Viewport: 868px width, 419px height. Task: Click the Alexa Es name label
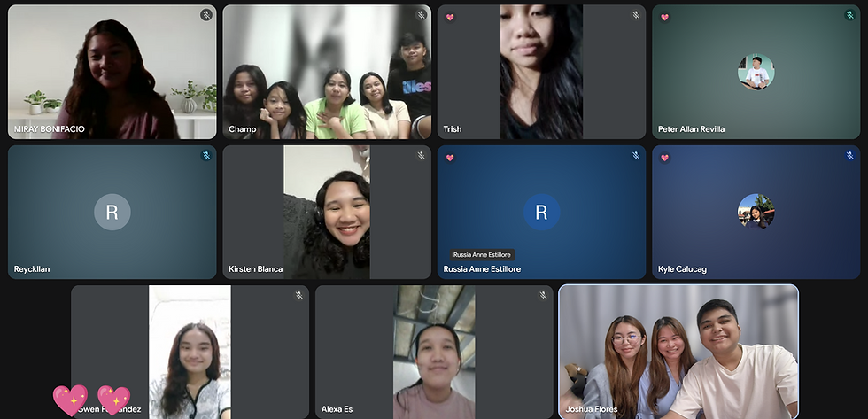click(x=337, y=409)
